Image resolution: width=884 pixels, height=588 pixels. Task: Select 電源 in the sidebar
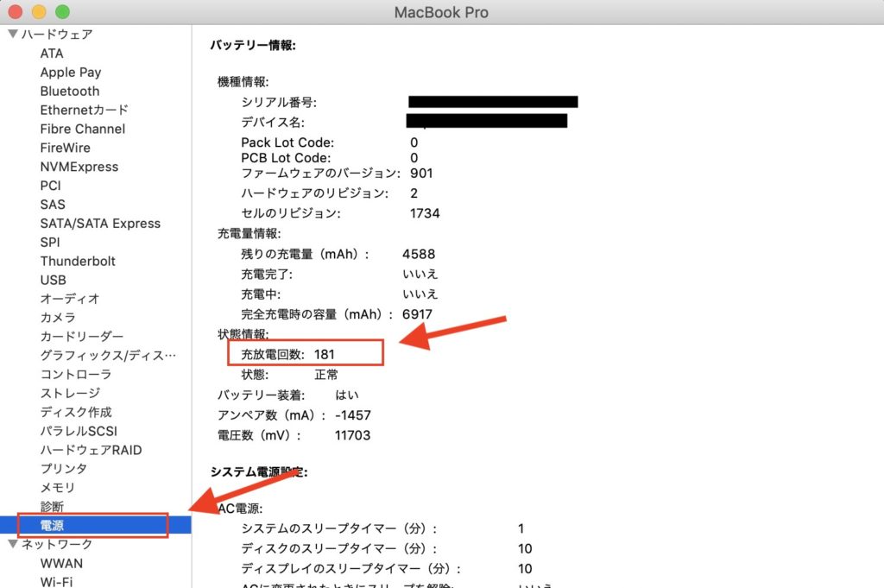[x=52, y=525]
